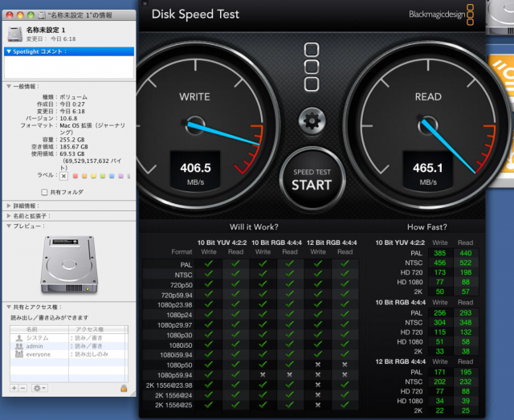Choose the no-label X option
This screenshot has width=514, height=420.
tap(63, 176)
